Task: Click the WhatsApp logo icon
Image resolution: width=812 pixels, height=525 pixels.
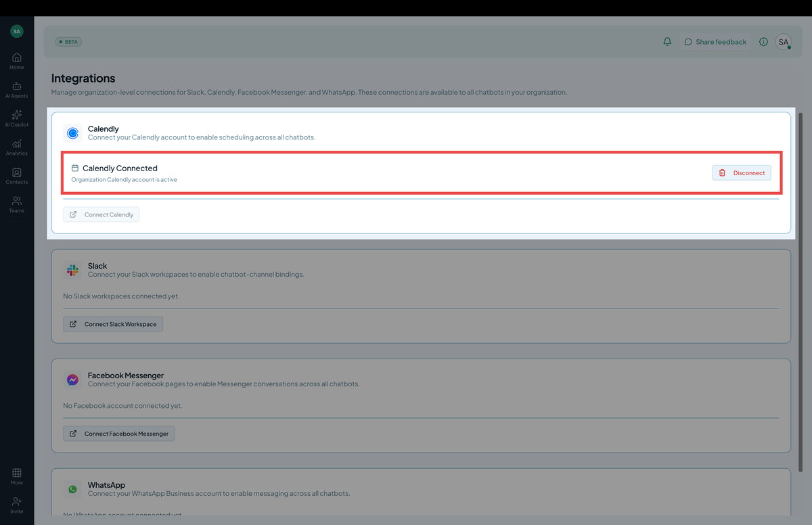Action: pos(72,489)
